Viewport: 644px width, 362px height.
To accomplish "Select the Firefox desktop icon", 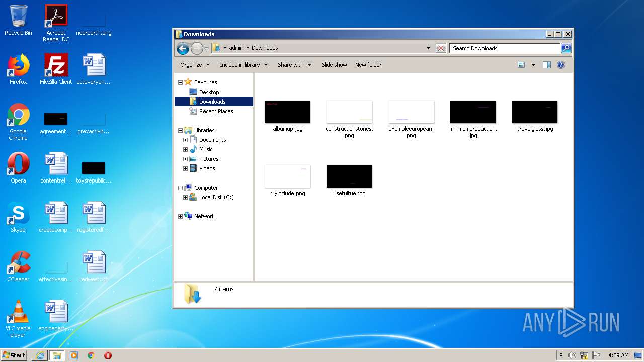I will [18, 69].
